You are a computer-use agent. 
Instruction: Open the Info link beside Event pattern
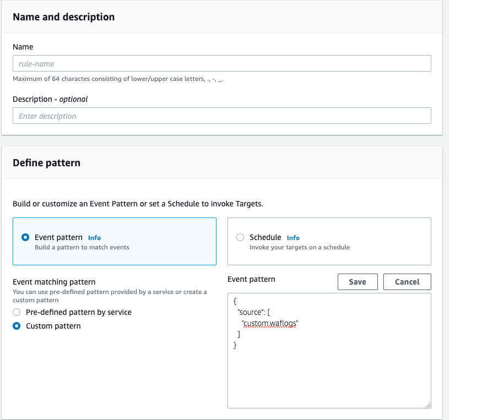click(x=94, y=238)
